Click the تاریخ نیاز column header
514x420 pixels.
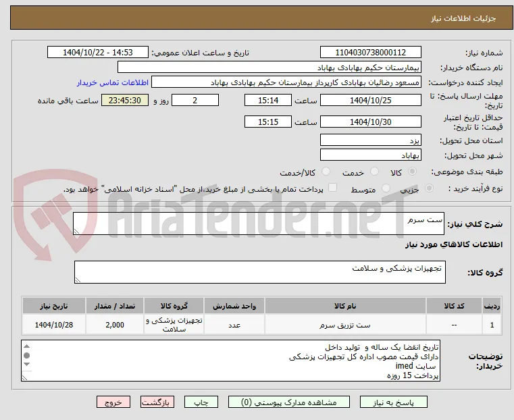[x=54, y=306]
